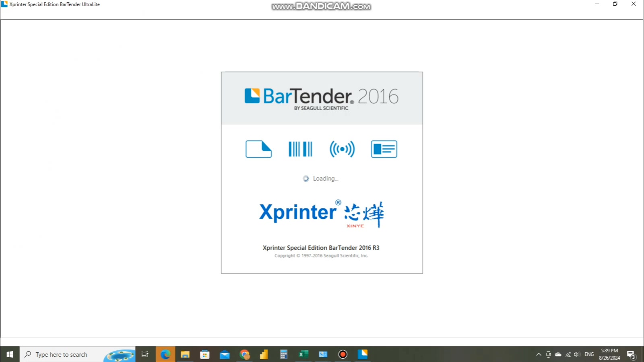This screenshot has height=362, width=644.
Task: Open Calculator from taskbar
Action: (284, 354)
